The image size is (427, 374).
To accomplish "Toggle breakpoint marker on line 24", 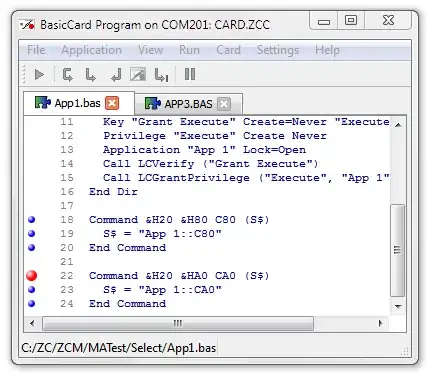I will tap(32, 304).
